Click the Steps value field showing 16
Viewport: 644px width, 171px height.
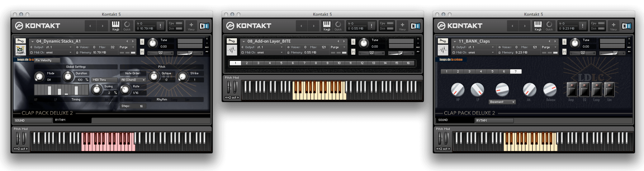click(x=133, y=106)
